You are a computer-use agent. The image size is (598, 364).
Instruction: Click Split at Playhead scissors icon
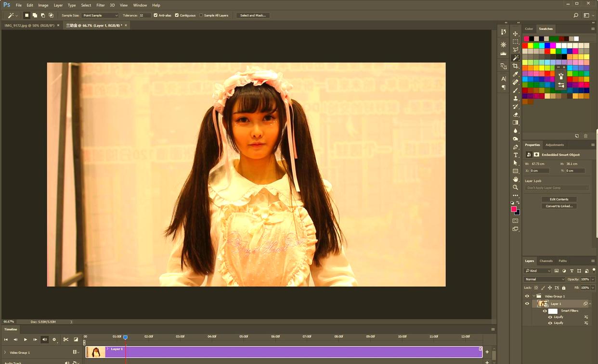pyautogui.click(x=66, y=339)
